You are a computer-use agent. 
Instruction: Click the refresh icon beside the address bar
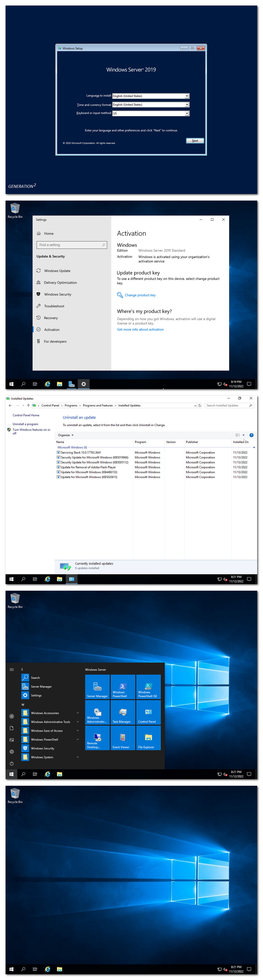point(199,406)
